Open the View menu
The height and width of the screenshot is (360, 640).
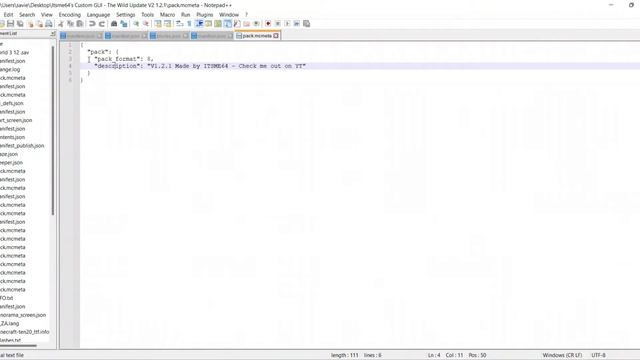(47, 15)
